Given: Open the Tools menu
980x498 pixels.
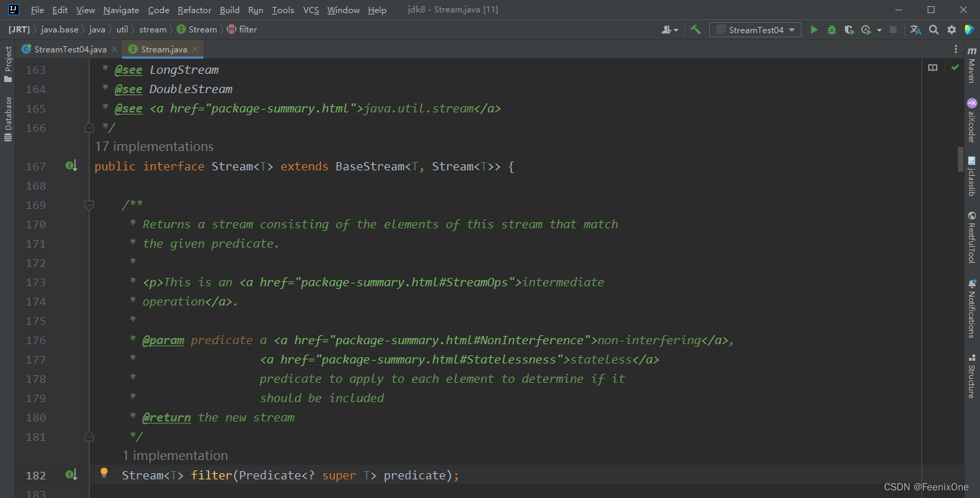Looking at the screenshot, I should click(x=283, y=10).
